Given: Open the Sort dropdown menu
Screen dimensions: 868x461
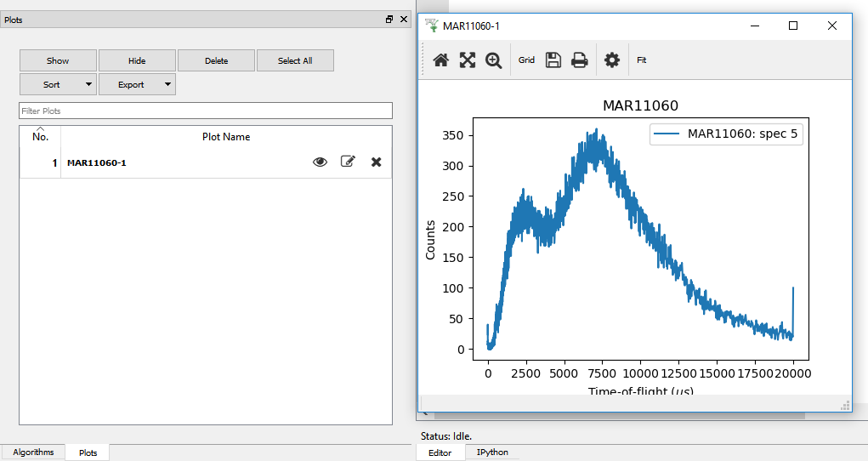Looking at the screenshot, I should 58,84.
